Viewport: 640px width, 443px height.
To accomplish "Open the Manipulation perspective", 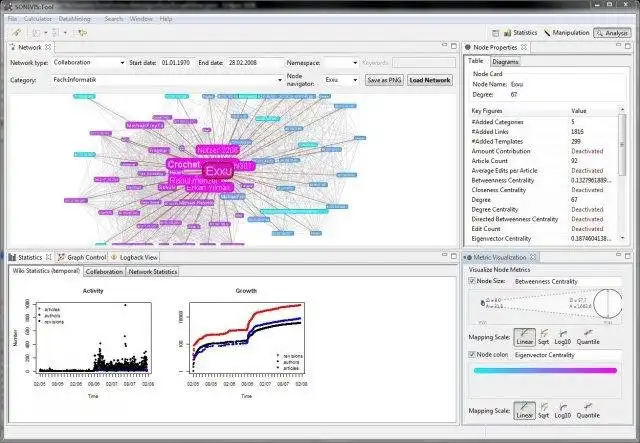I will click(567, 33).
